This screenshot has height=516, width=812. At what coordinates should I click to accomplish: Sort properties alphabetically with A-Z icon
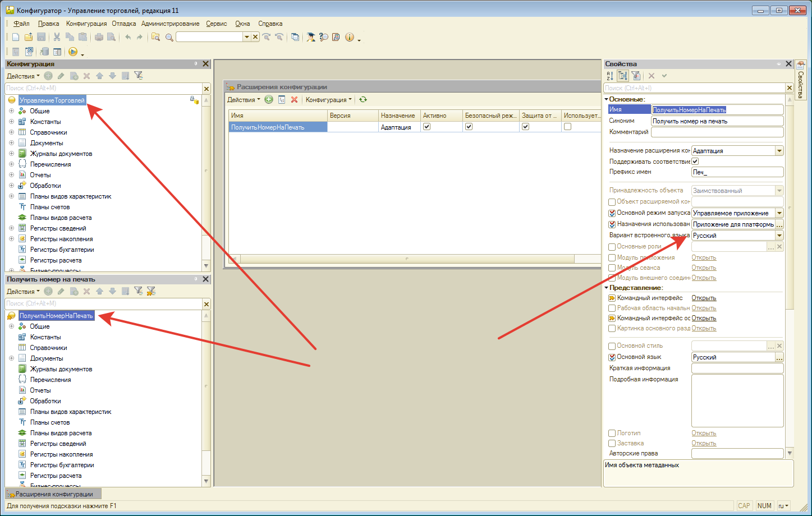point(610,76)
